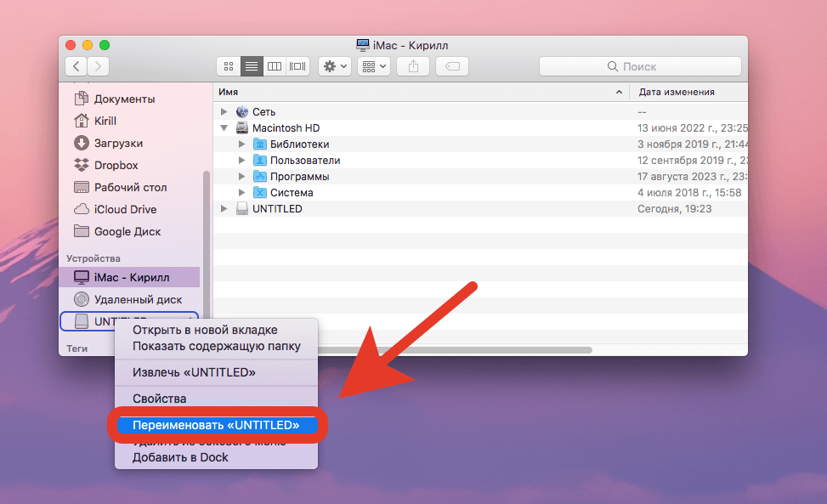Image resolution: width=827 pixels, height=504 pixels.
Task: Switch to icon view in toolbar
Action: tap(229, 65)
